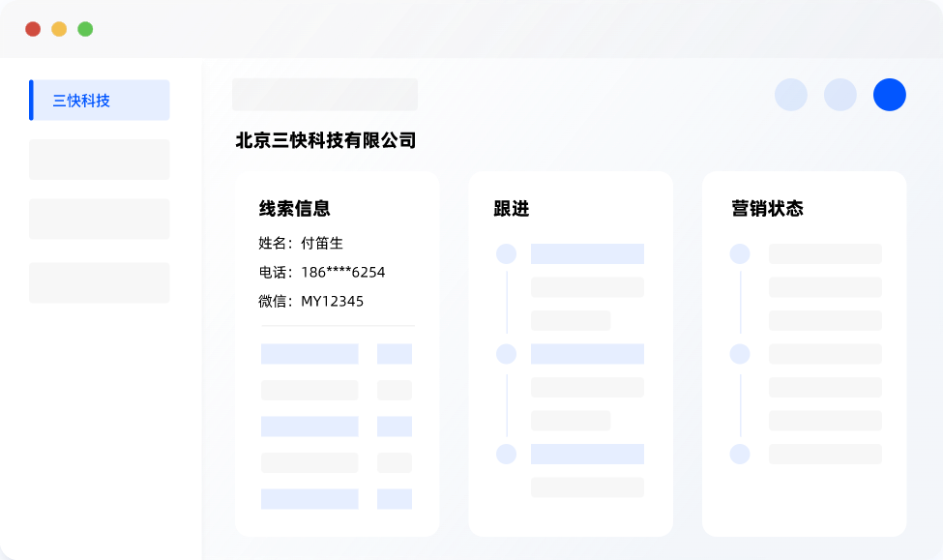Viewport: 943px width, 560px height.
Task: Click the phone line 电话：186****6254
Action: coord(322,272)
